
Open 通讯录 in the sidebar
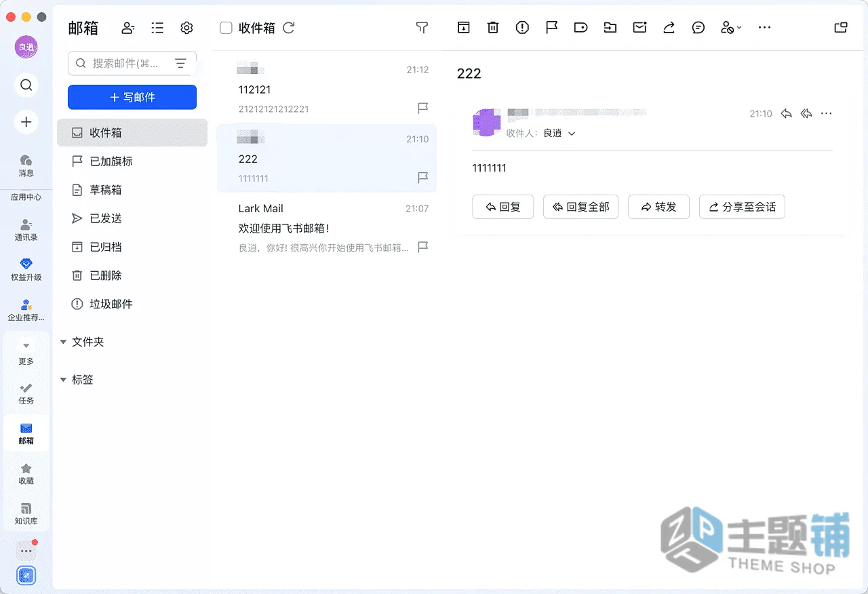click(x=26, y=230)
